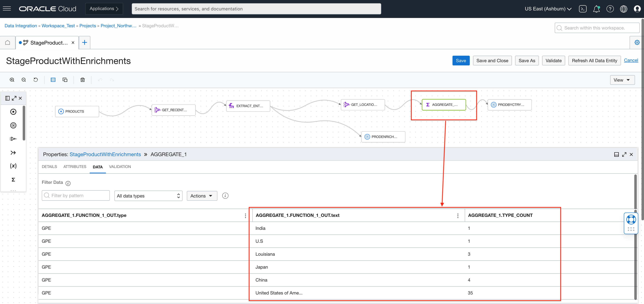Click the zoom out canvas icon
644x304 pixels.
[x=24, y=80]
